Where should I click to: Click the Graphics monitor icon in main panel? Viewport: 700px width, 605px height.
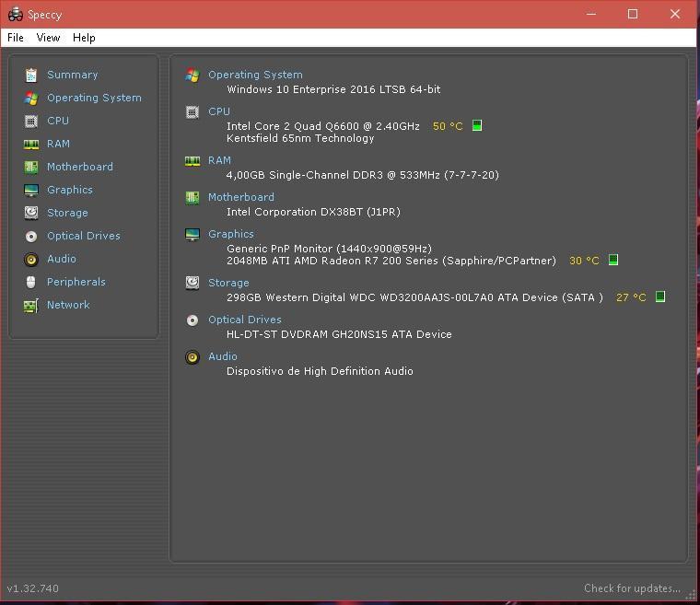[192, 235]
